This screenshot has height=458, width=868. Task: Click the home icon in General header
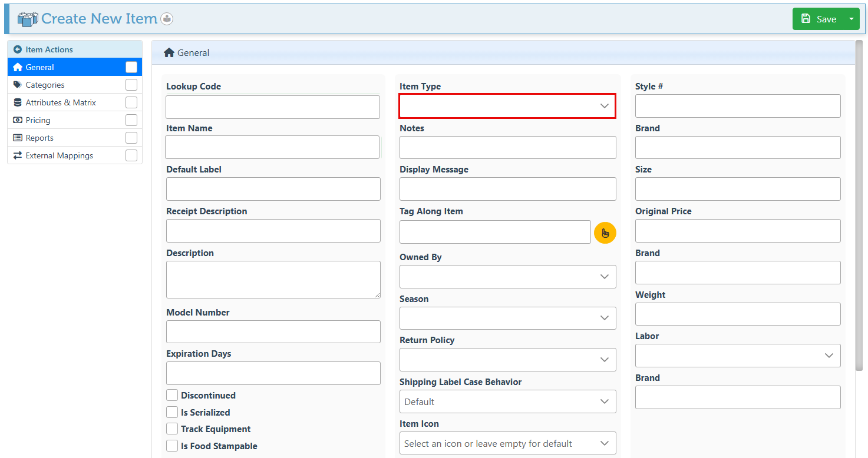[x=169, y=53]
